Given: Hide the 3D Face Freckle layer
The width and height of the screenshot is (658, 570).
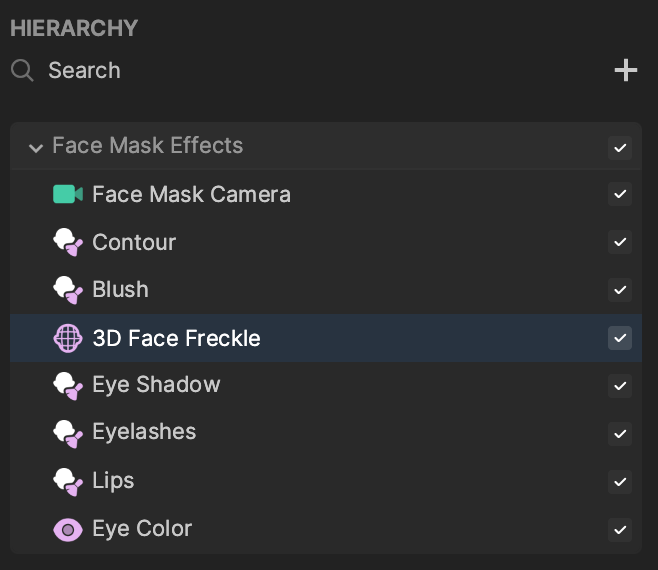Looking at the screenshot, I should [x=620, y=338].
